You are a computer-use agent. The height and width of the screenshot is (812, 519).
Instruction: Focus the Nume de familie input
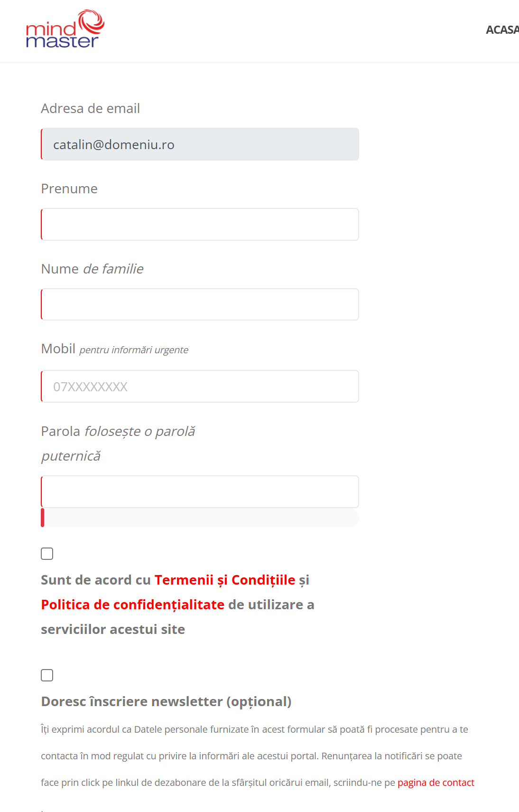coord(200,304)
